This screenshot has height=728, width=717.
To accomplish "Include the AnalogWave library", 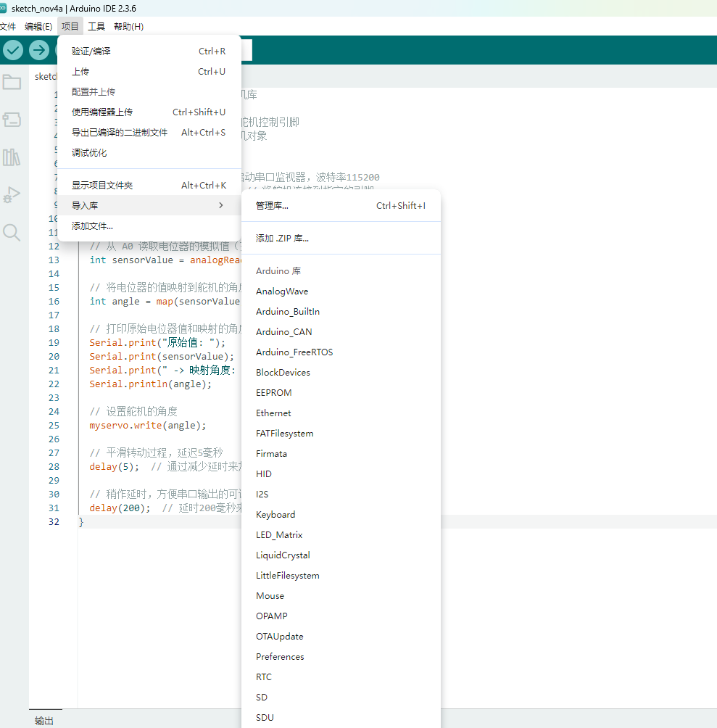I will point(341,291).
